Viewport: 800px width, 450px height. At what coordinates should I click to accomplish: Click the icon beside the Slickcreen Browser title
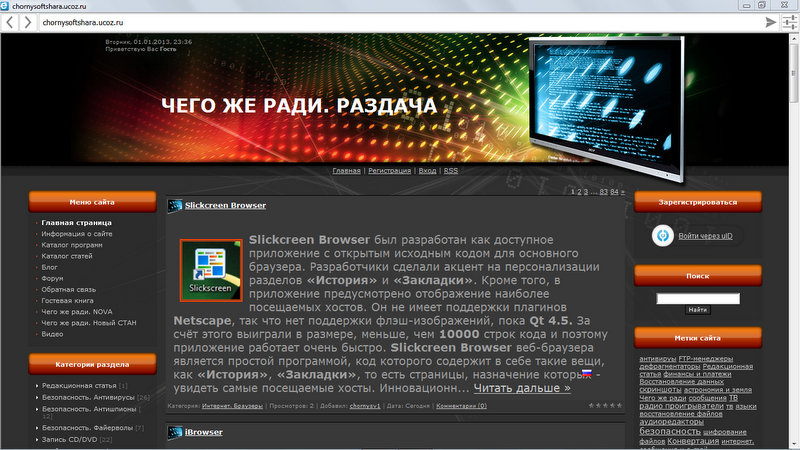175,206
